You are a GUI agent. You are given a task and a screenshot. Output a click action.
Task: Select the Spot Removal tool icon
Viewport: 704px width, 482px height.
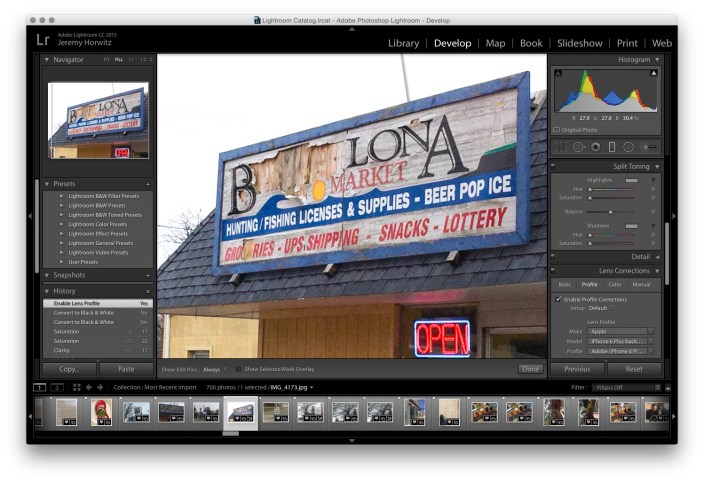click(x=578, y=146)
